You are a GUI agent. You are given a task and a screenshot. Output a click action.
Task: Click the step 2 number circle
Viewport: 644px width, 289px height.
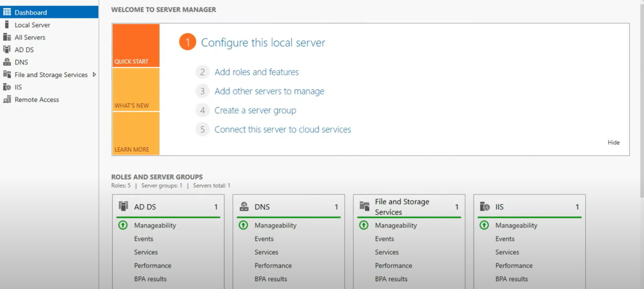(x=202, y=72)
